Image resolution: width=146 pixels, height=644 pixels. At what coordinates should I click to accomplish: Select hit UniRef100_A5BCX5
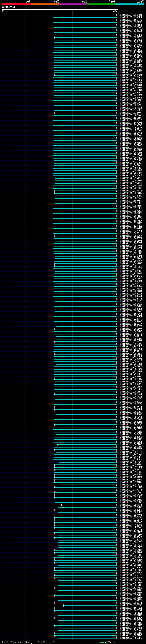click(x=131, y=401)
